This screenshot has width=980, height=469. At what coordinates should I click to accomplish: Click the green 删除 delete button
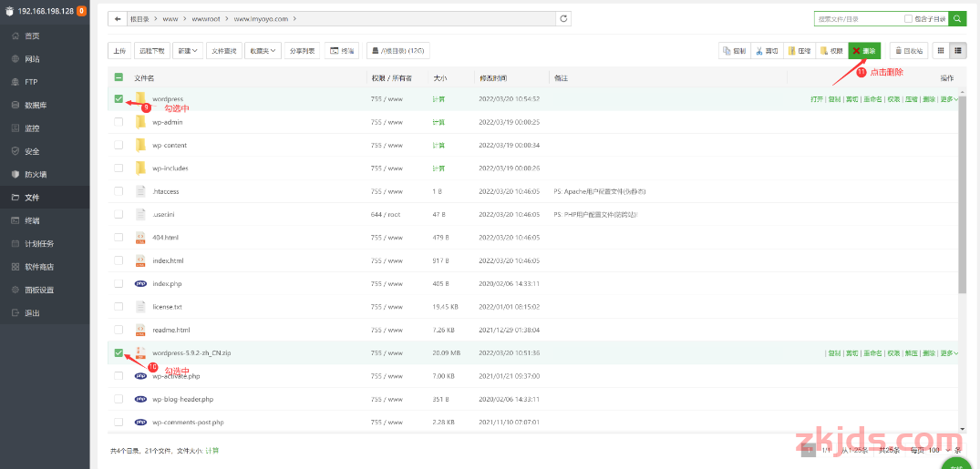coord(864,51)
